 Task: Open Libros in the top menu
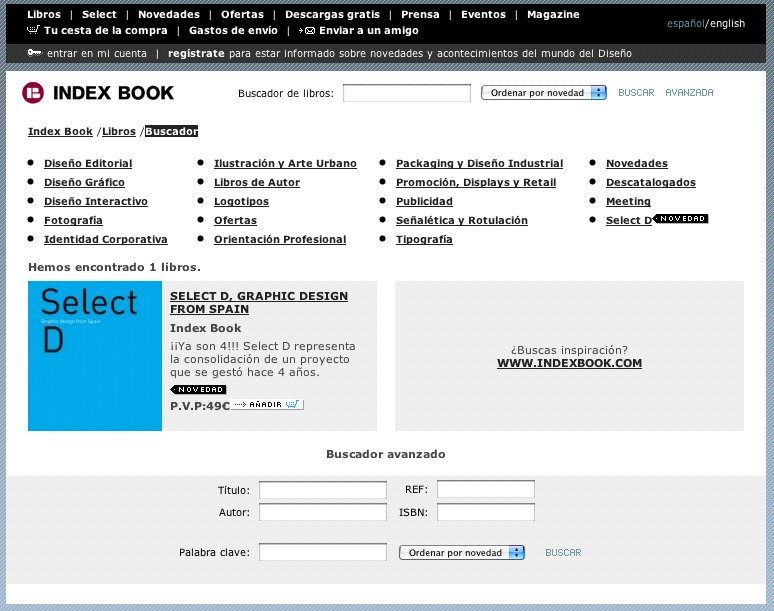(x=44, y=14)
